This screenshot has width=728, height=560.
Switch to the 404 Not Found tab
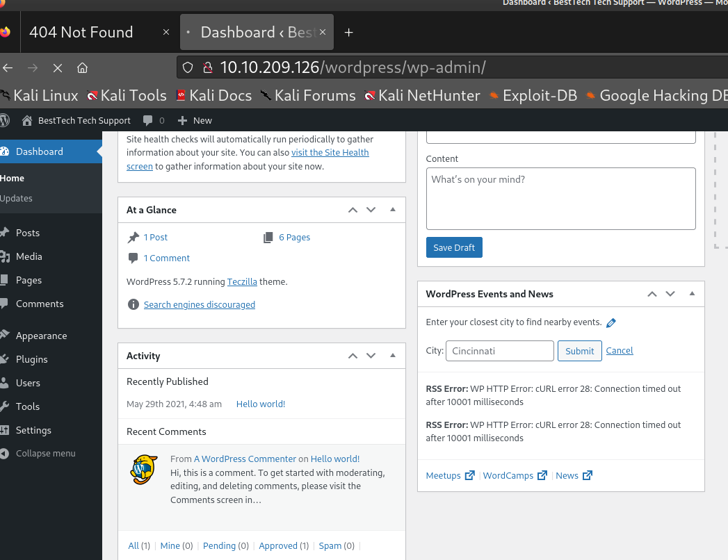81,33
